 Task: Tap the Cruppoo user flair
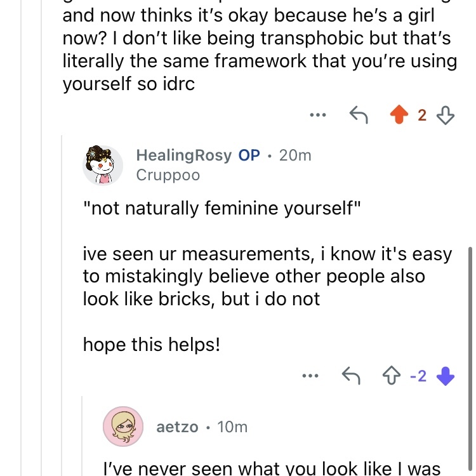168,175
